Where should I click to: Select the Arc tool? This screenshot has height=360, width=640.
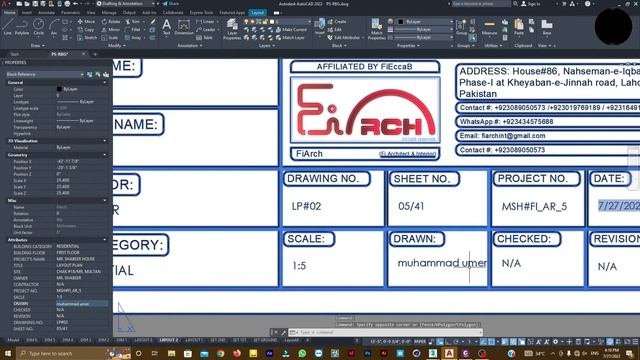pyautogui.click(x=53, y=27)
